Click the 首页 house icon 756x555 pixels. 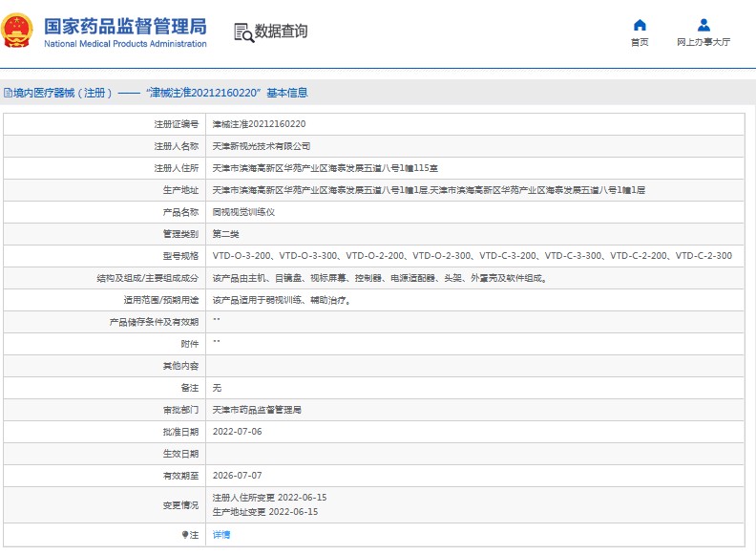pyautogui.click(x=639, y=25)
